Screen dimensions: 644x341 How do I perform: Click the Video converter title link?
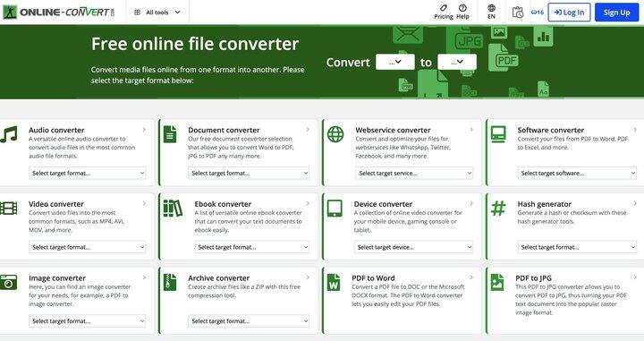coord(55,204)
